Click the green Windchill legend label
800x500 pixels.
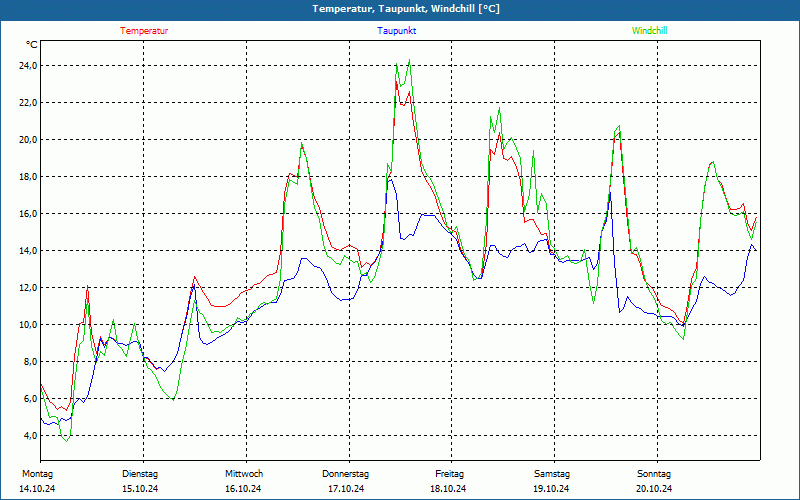point(649,31)
